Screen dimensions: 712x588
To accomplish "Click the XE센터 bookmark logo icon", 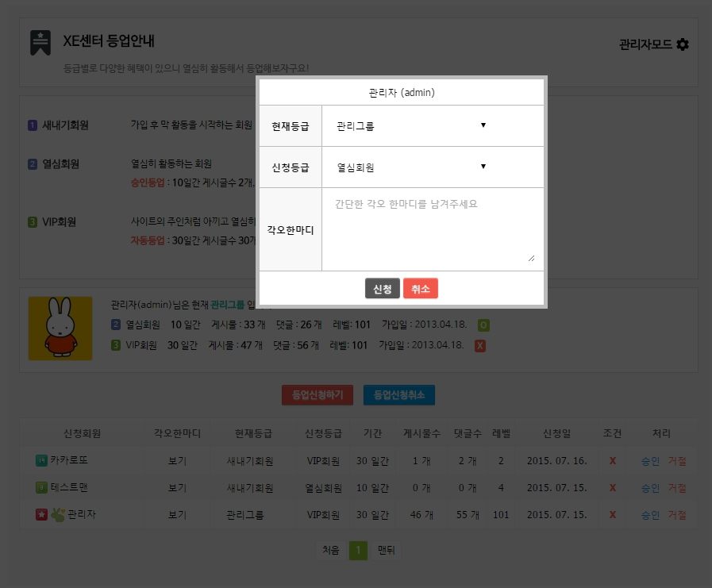I will 40,43.
